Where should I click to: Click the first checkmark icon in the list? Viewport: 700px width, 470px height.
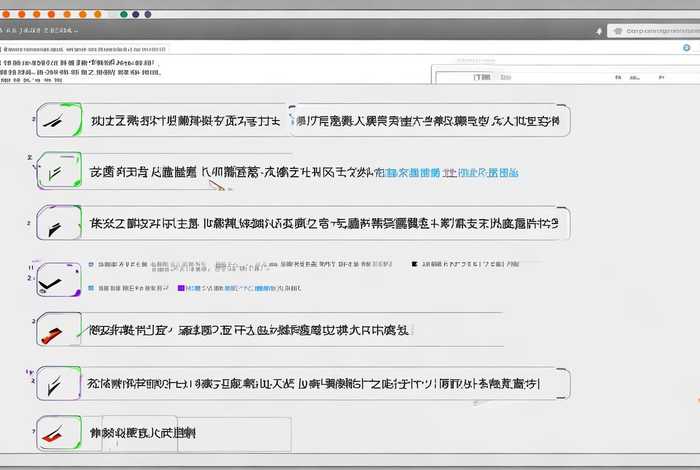point(58,120)
